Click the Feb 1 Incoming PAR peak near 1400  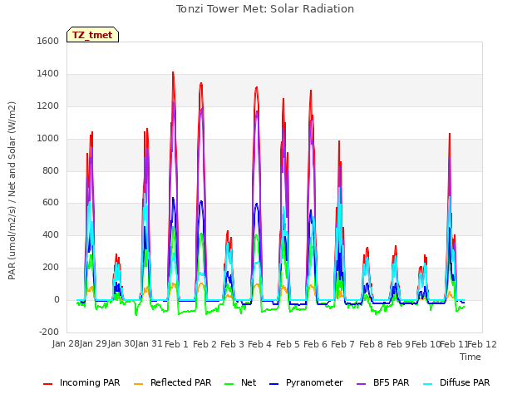click(x=173, y=72)
